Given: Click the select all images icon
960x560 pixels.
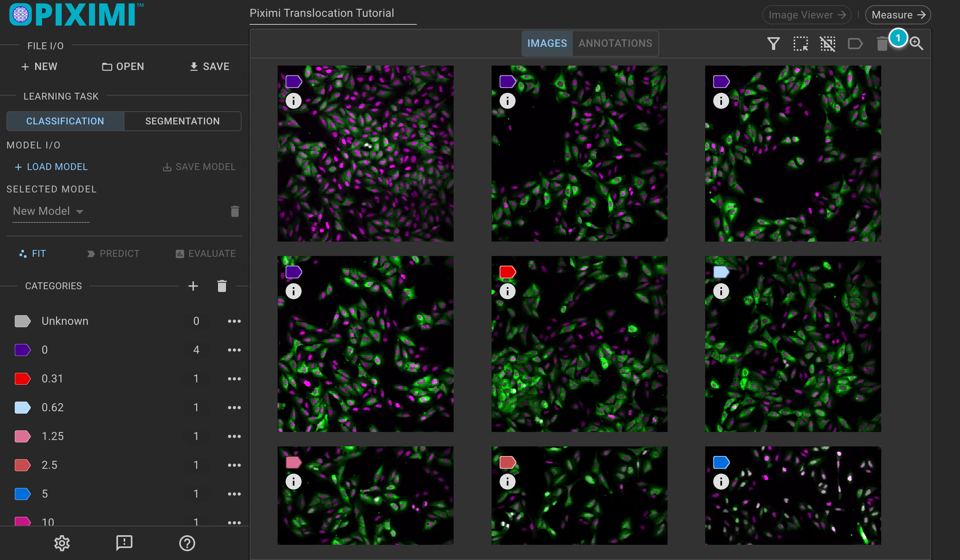Looking at the screenshot, I should 800,43.
